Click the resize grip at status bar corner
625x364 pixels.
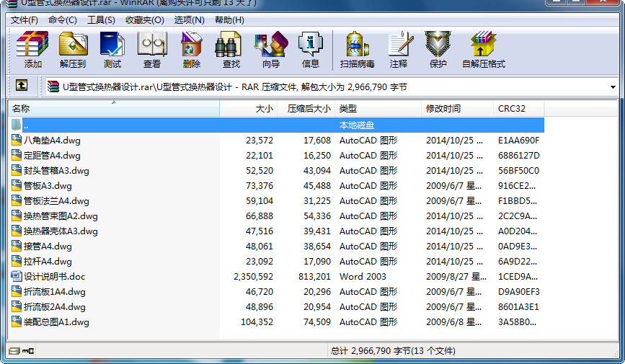click(x=615, y=353)
